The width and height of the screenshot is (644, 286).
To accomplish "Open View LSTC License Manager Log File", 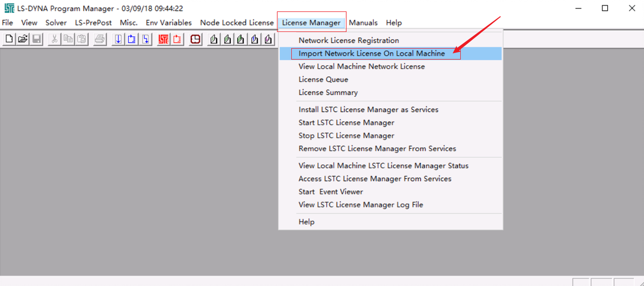I will 360,205.
